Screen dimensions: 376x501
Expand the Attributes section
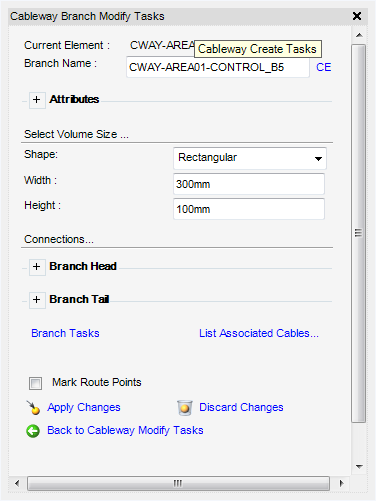[x=37, y=100]
